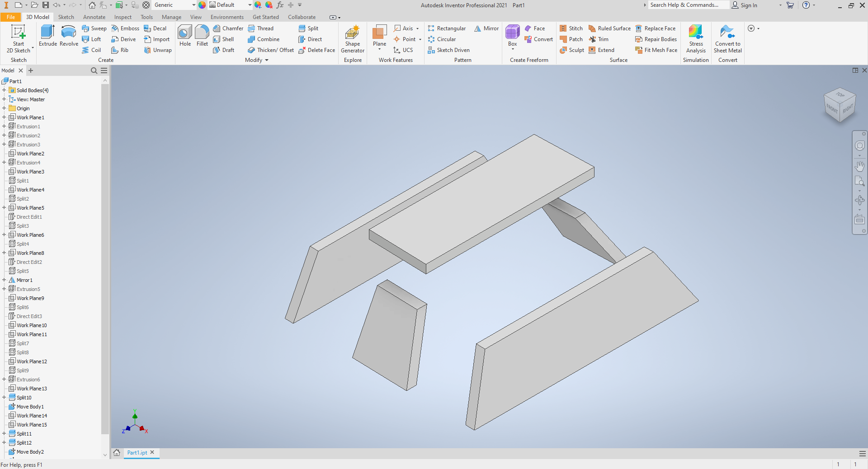868x469 pixels.
Task: Click the Sketch Driven pattern button
Action: point(448,50)
